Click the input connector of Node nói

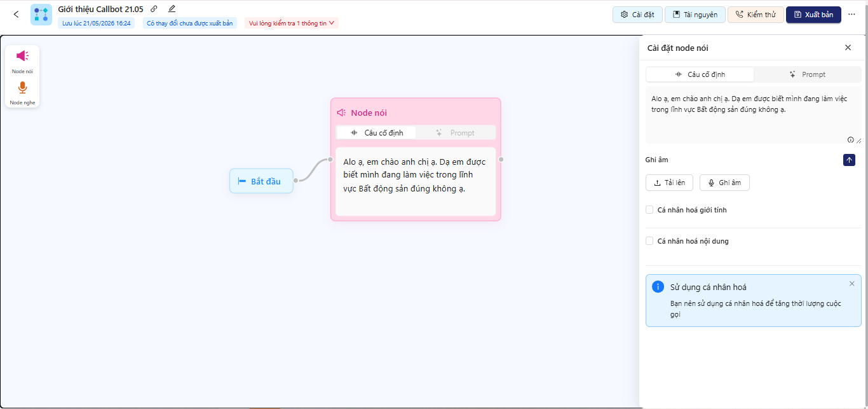click(330, 160)
